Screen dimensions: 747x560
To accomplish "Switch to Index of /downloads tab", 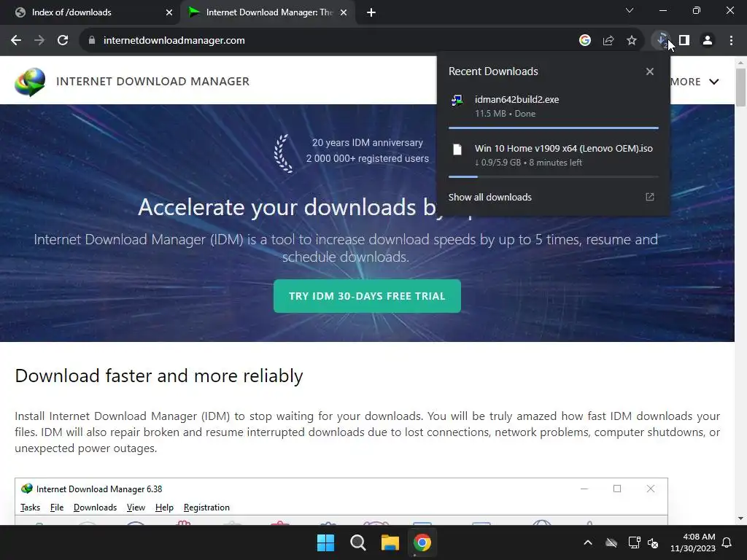I will [89, 12].
